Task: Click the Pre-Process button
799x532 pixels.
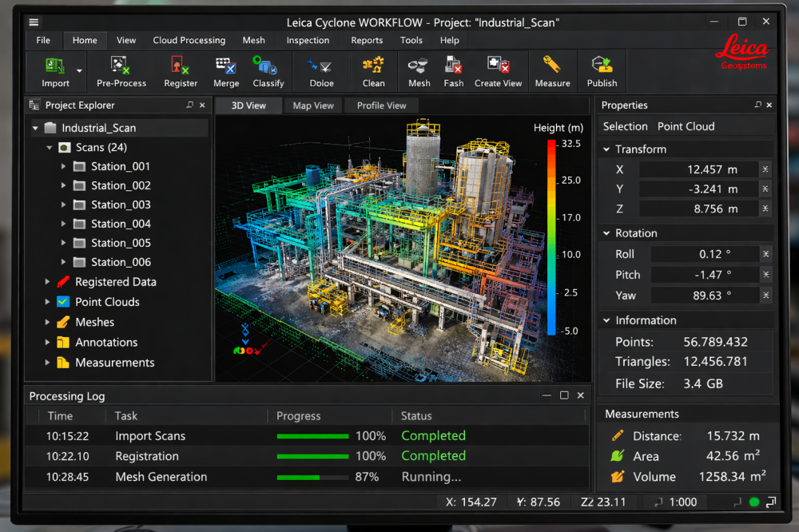Action: pyautogui.click(x=121, y=71)
